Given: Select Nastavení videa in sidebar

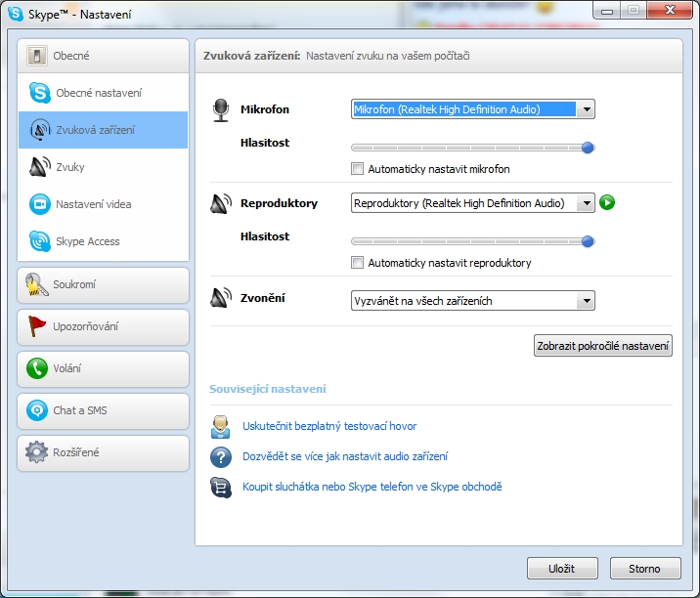Looking at the screenshot, I should [103, 204].
